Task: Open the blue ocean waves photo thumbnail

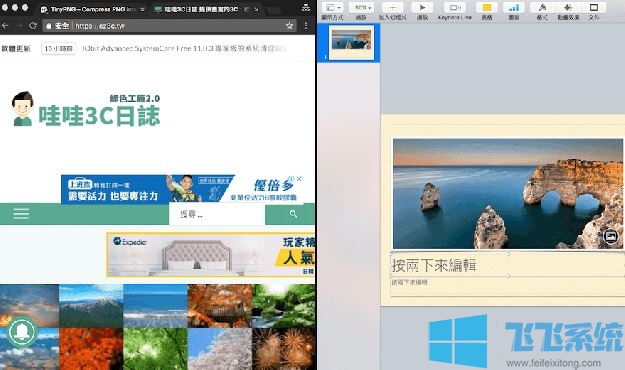Action: [155, 306]
